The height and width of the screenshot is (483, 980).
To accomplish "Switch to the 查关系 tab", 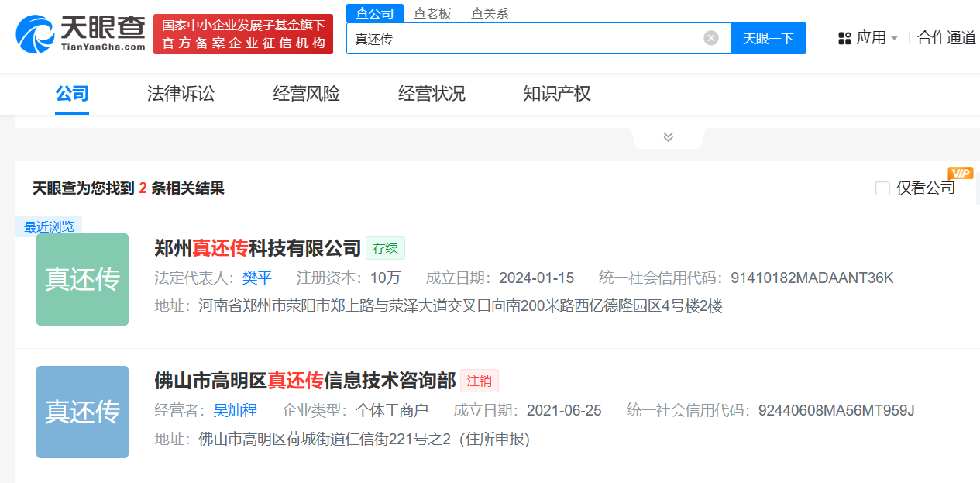I will pos(489,13).
